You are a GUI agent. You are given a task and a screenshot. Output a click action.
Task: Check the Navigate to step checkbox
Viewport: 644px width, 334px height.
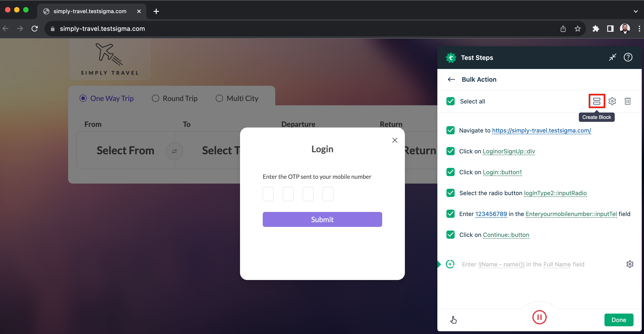point(451,131)
